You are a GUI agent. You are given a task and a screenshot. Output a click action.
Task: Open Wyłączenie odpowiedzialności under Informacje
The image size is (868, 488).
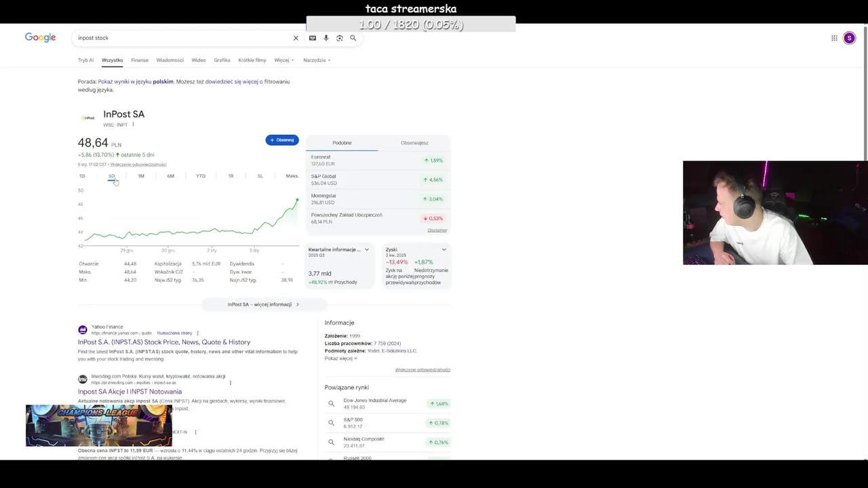coord(422,370)
